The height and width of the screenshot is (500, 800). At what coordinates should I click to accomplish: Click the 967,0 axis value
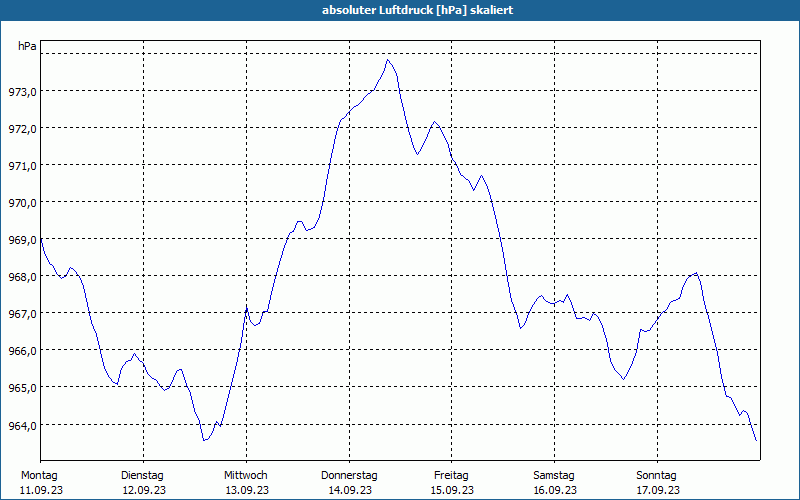[22, 314]
